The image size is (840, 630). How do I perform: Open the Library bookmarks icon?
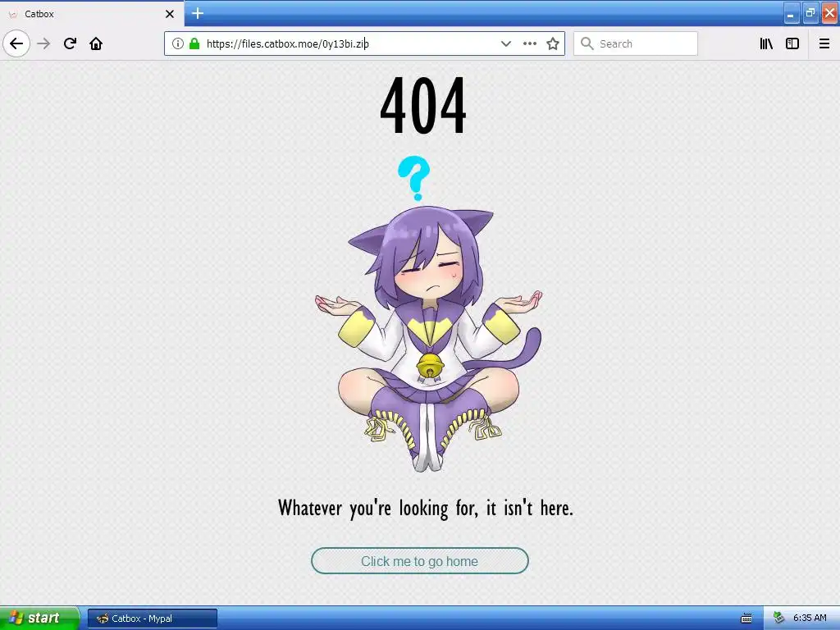click(766, 43)
